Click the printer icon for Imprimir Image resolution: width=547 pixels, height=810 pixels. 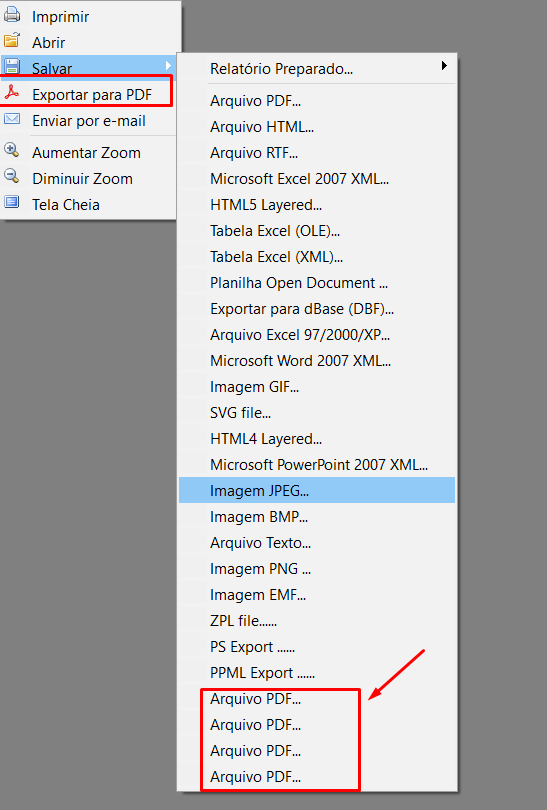pos(12,14)
